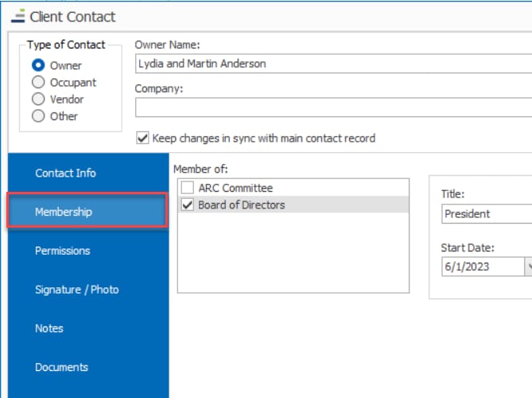Click the Client Contact window icon
This screenshot has height=398, width=532.
click(18, 16)
